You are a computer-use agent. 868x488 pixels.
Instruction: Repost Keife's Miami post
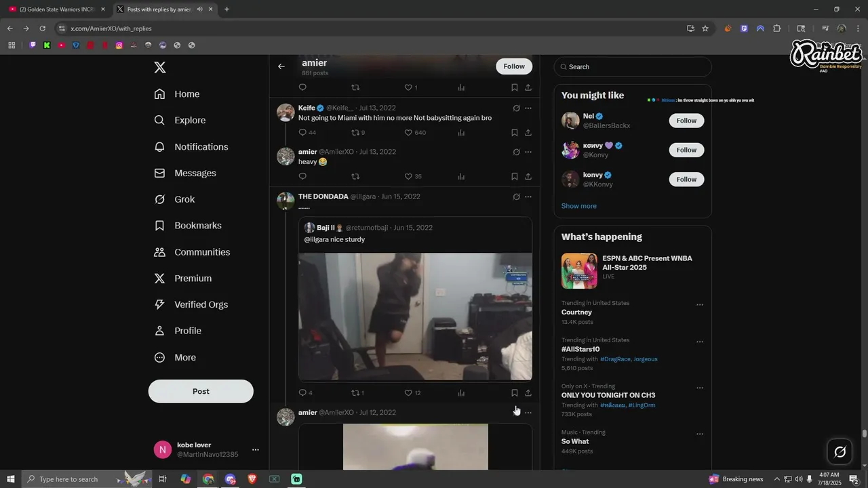(355, 132)
